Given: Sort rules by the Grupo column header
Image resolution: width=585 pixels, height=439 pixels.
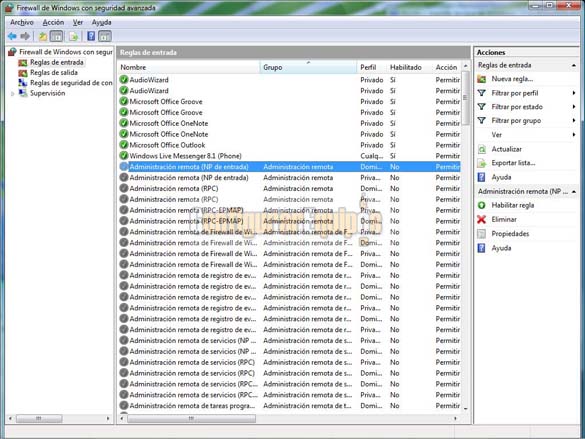Looking at the screenshot, I should tap(308, 67).
